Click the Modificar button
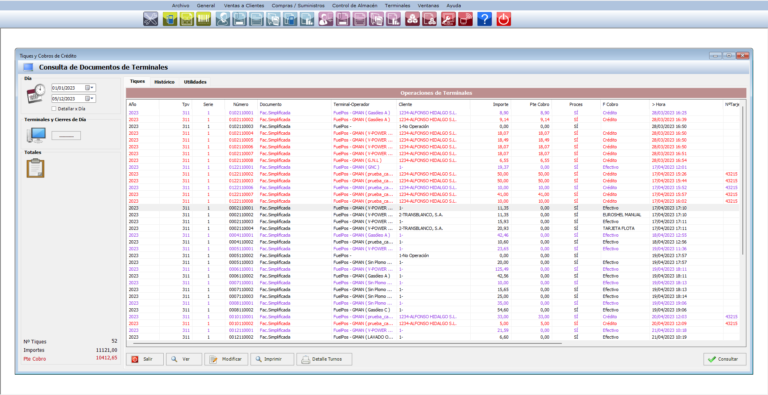Screen dimensions: 768x395 pos(226,359)
